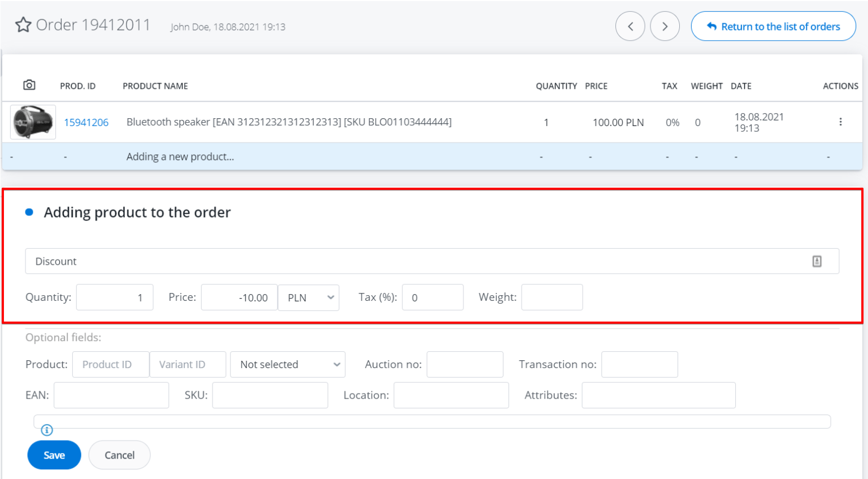
Task: Click the Bluetooth speaker product name text
Action: pyautogui.click(x=289, y=122)
